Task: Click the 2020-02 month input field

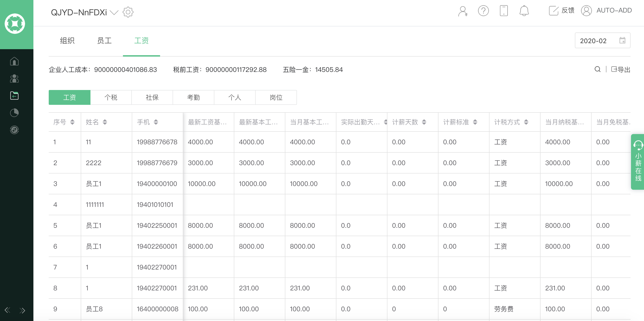Action: (602, 41)
